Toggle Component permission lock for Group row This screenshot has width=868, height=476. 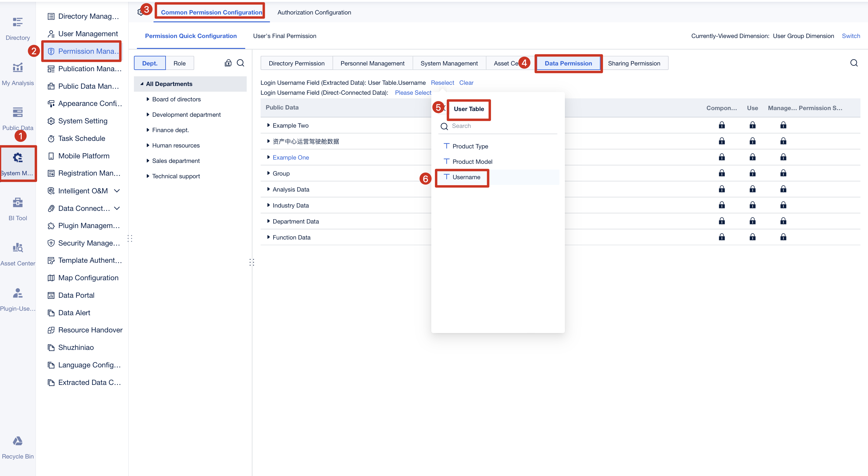(x=721, y=173)
